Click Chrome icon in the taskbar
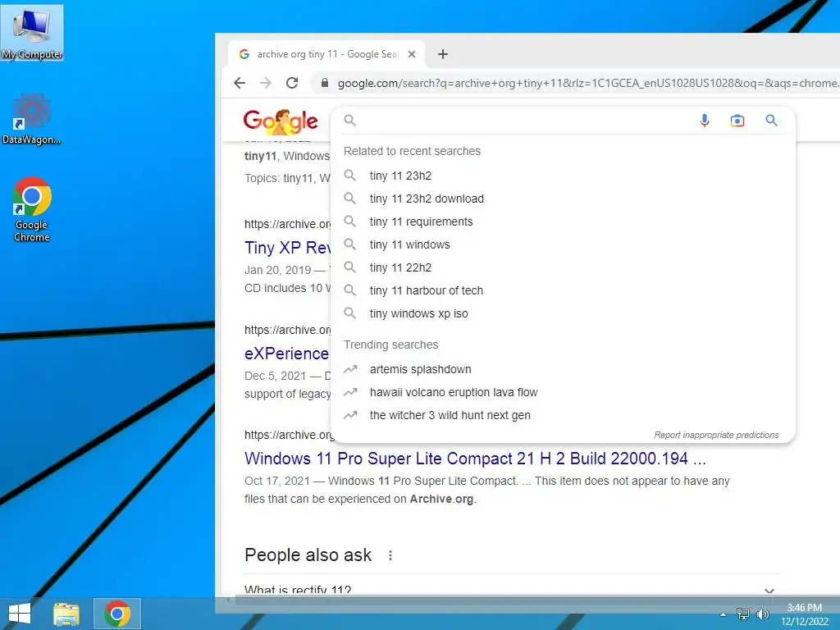This screenshot has height=630, width=840. click(117, 614)
